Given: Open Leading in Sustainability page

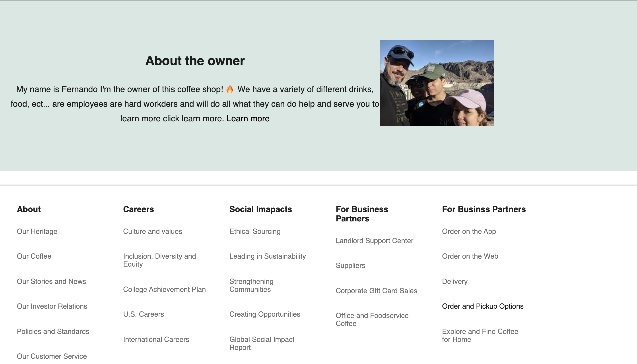Looking at the screenshot, I should [267, 256].
